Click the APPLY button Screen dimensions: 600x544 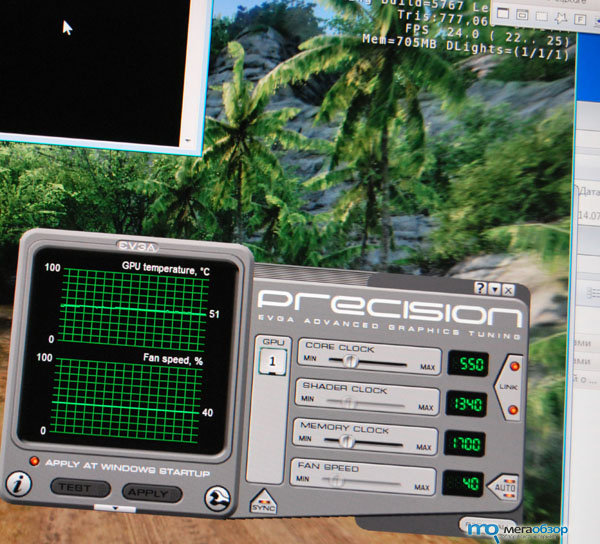click(x=152, y=493)
